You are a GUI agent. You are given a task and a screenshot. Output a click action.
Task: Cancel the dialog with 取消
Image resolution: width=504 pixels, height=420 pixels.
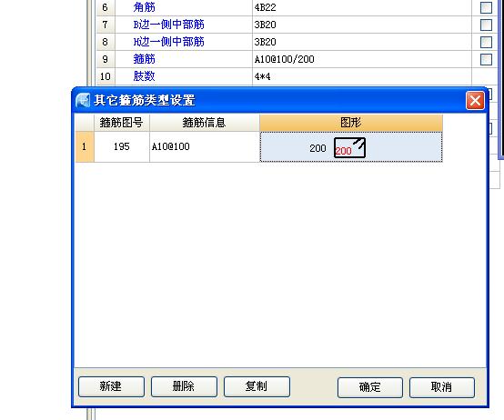click(x=442, y=387)
